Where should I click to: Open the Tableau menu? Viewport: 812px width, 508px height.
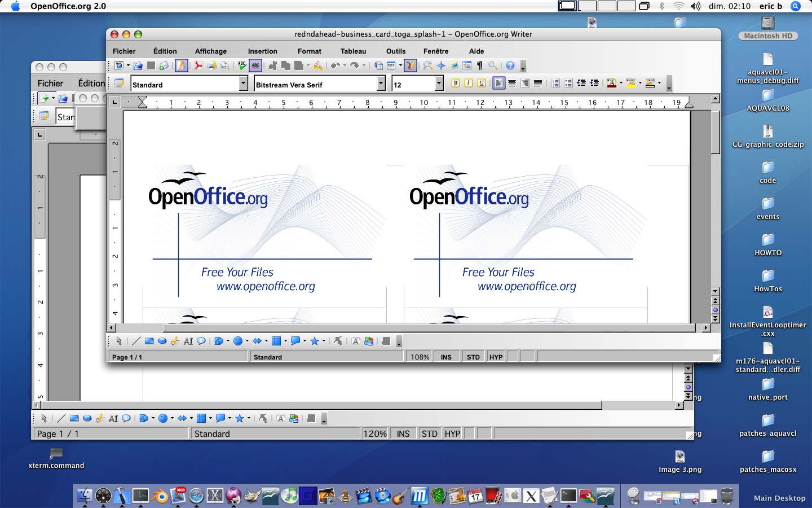[x=354, y=51]
